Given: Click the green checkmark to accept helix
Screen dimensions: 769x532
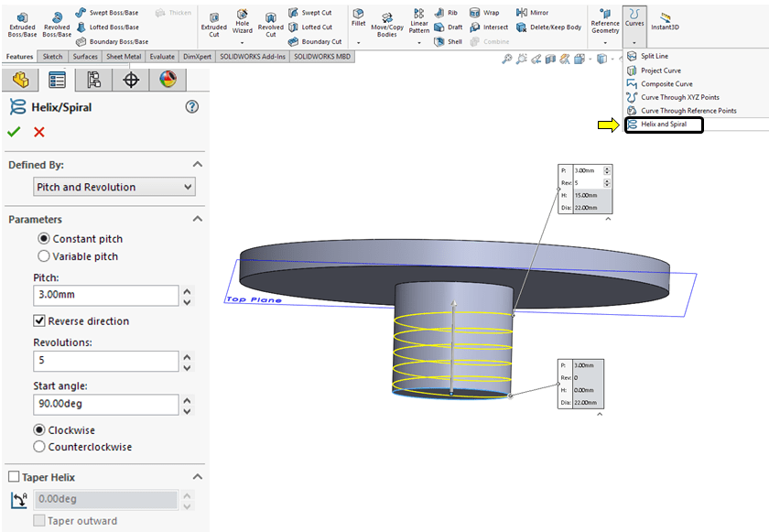Looking at the screenshot, I should point(14,133).
